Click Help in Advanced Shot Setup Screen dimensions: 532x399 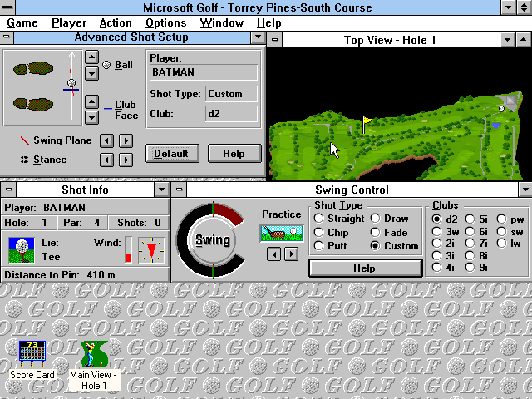[x=234, y=154]
